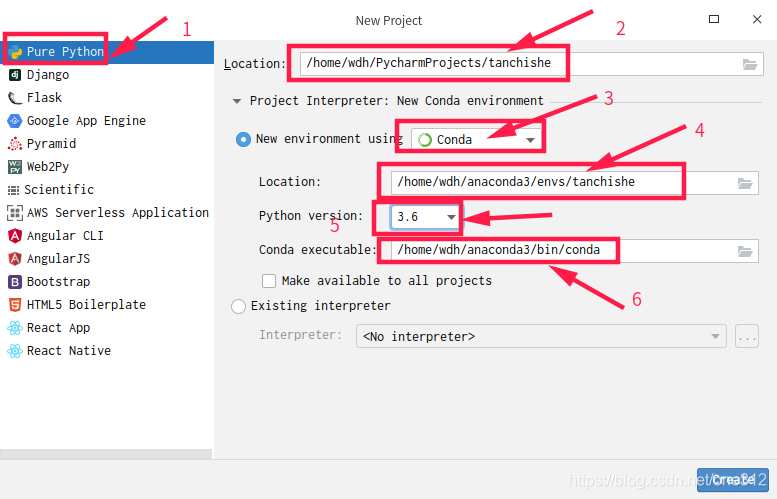Open the Python version 3.6 dropdown
The image size is (777, 499).
(425, 217)
